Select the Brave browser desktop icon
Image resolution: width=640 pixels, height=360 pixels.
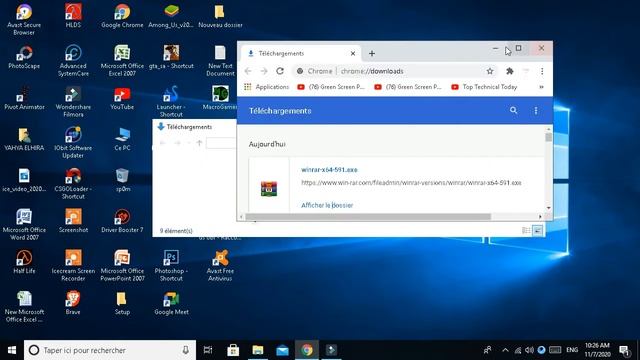tap(73, 303)
